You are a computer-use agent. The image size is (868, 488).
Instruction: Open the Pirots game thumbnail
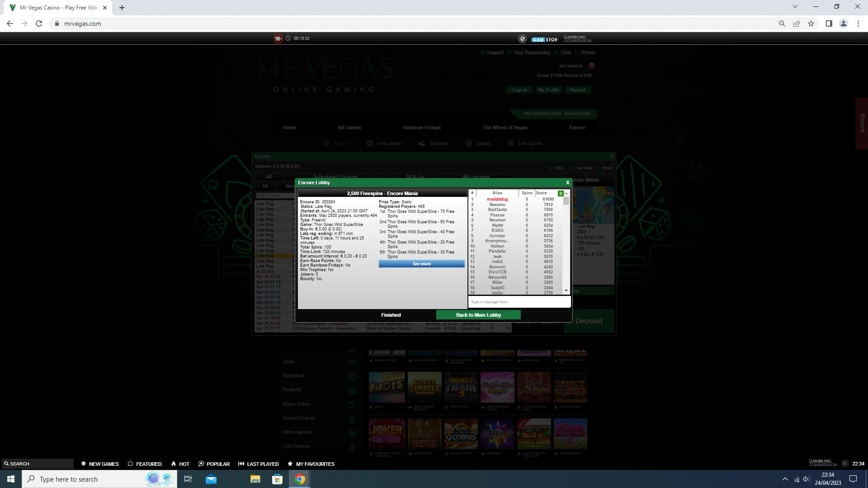click(387, 387)
